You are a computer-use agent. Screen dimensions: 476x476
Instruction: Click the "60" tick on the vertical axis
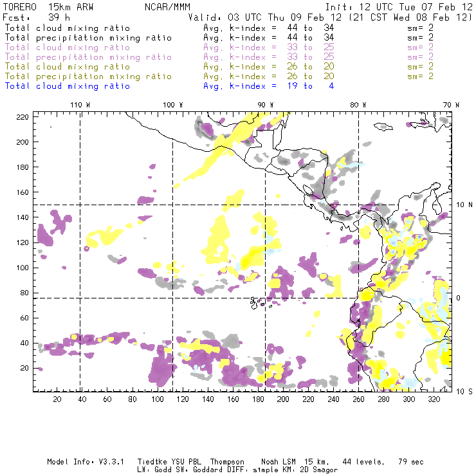coord(24,318)
